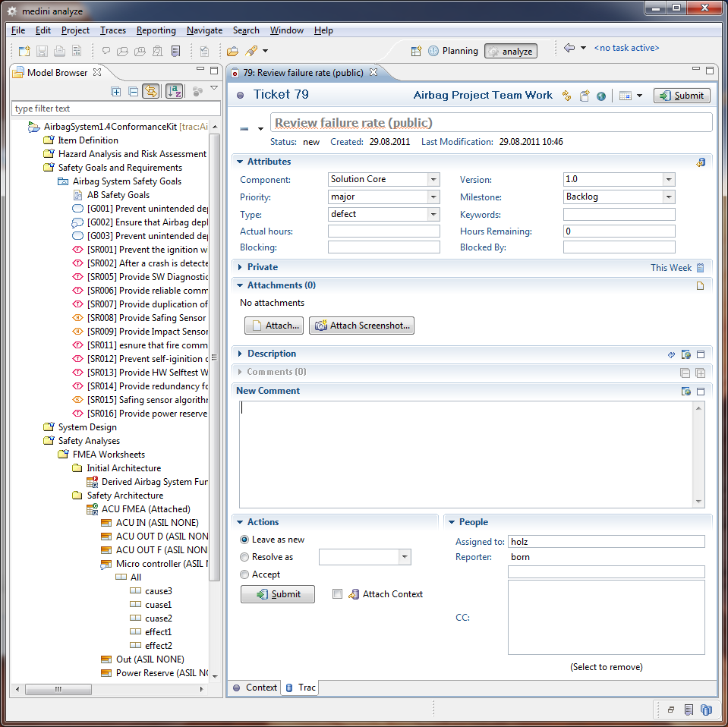Select the Accept radio option
The width and height of the screenshot is (728, 727).
(x=244, y=574)
